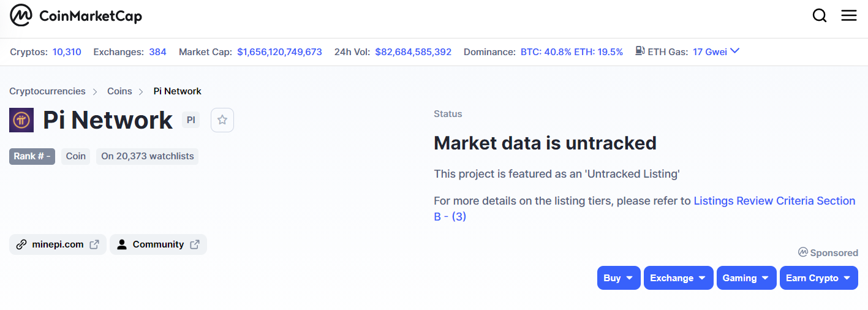Open the Buy dropdown
The width and height of the screenshot is (868, 310).
click(x=619, y=278)
